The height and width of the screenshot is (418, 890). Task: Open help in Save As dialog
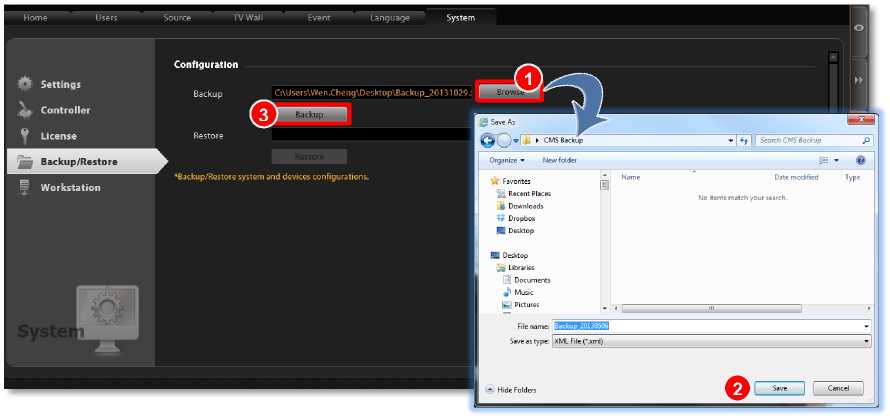point(860,160)
